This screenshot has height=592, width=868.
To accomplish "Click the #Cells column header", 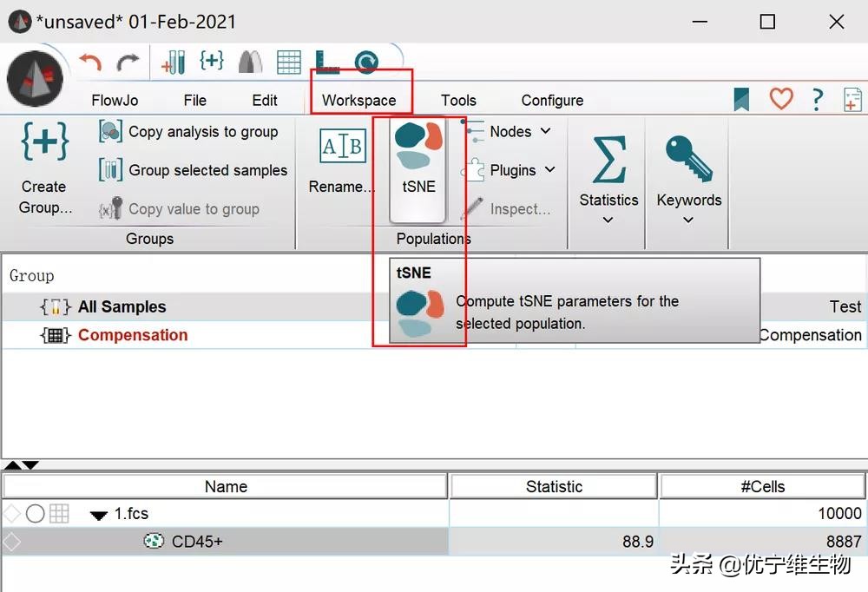I will coord(763,486).
